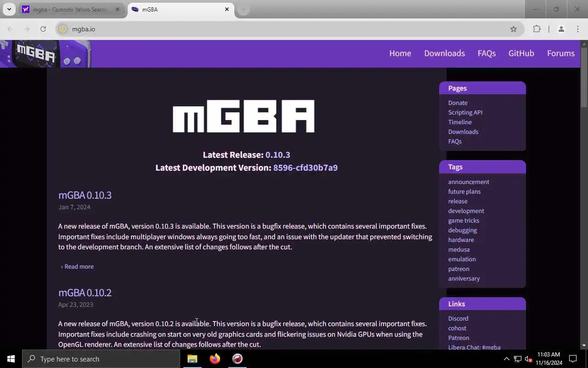Click the large mGBA banner logo
This screenshot has width=588, height=368.
(x=243, y=116)
